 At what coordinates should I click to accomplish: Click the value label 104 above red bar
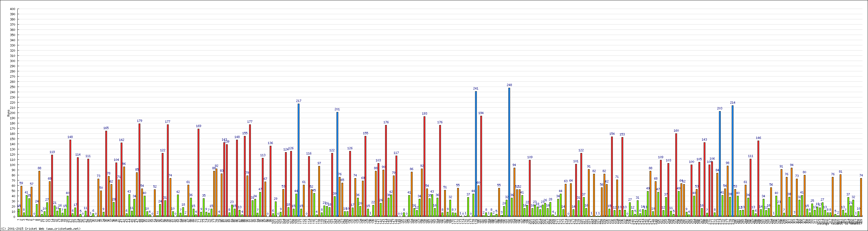coord(116,160)
